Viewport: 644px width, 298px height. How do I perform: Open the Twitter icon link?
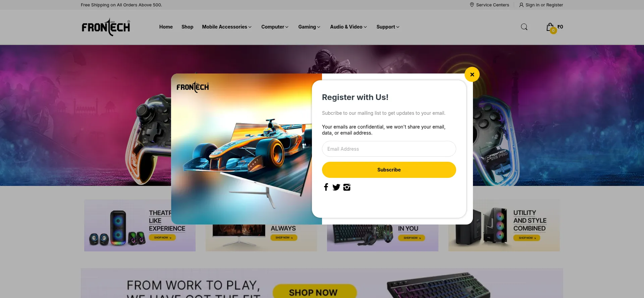(x=336, y=187)
